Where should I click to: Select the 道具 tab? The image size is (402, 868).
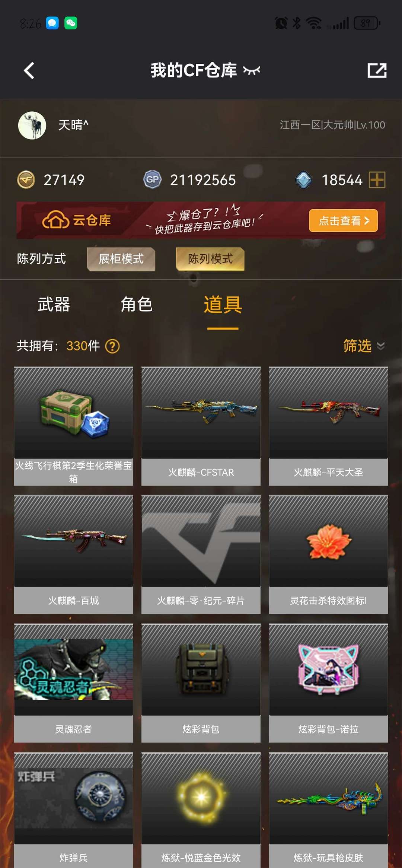coord(223,305)
